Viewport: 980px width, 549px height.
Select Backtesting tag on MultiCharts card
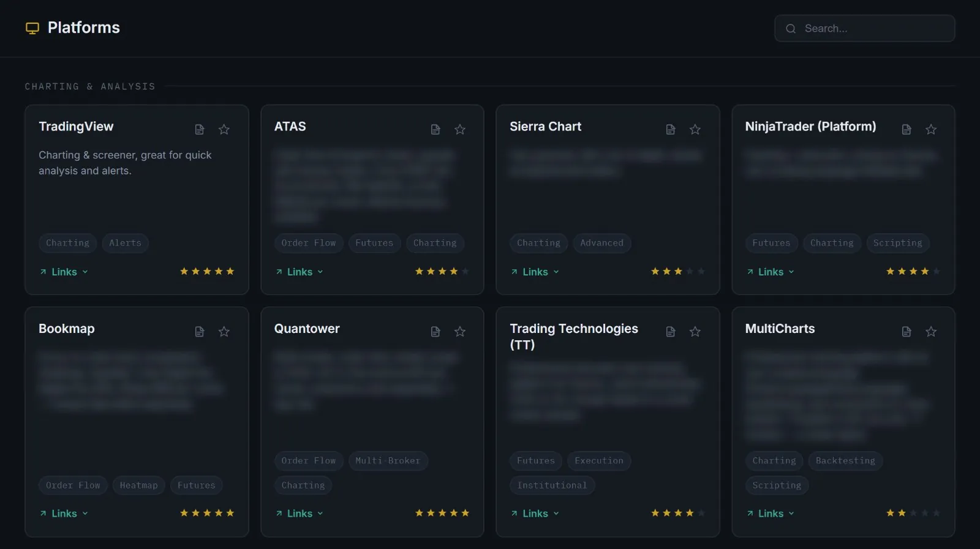(845, 461)
